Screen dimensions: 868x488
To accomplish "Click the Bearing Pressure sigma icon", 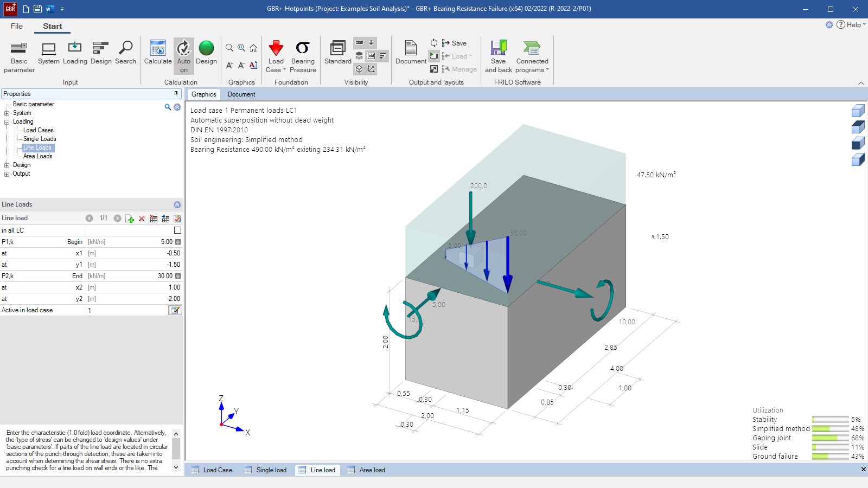I will (x=303, y=56).
